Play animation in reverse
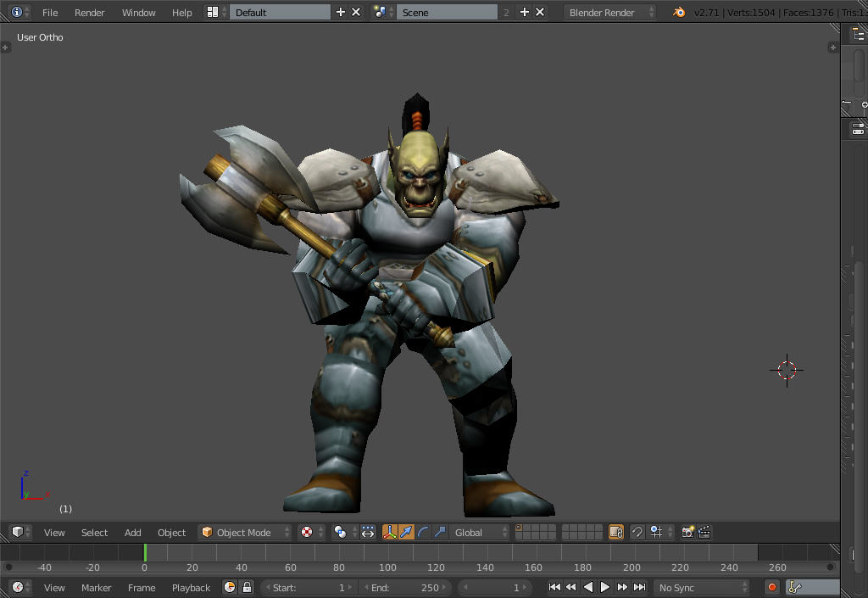This screenshot has height=598, width=868. point(588,587)
